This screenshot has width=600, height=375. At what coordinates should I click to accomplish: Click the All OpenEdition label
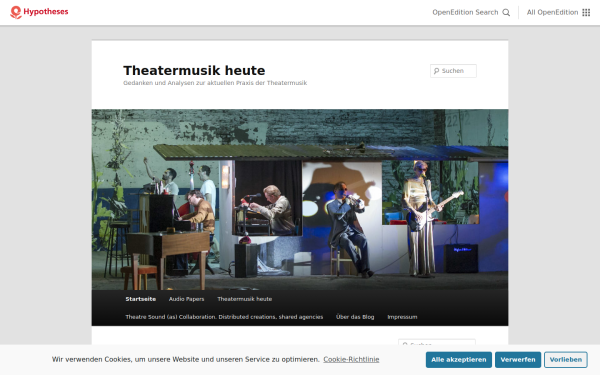pos(552,12)
